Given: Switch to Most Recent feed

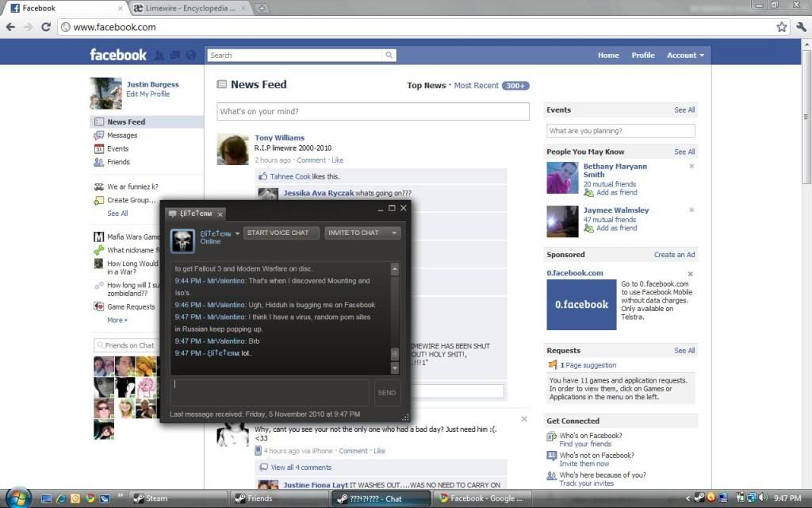Looking at the screenshot, I should point(476,86).
